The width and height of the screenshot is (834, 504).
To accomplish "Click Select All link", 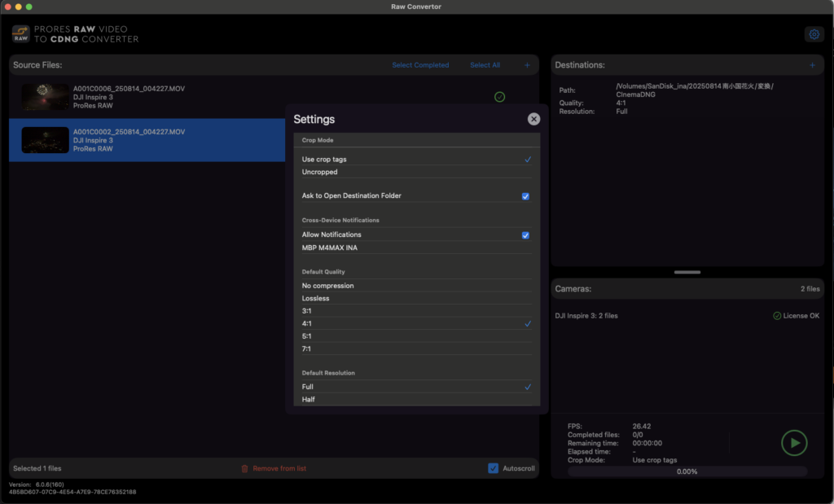I will pyautogui.click(x=485, y=65).
